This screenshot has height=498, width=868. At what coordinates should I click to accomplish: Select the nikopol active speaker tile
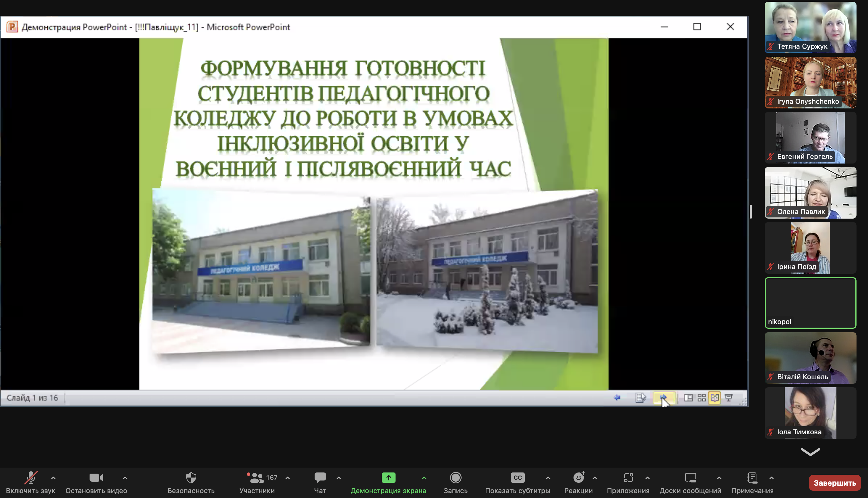pos(811,303)
